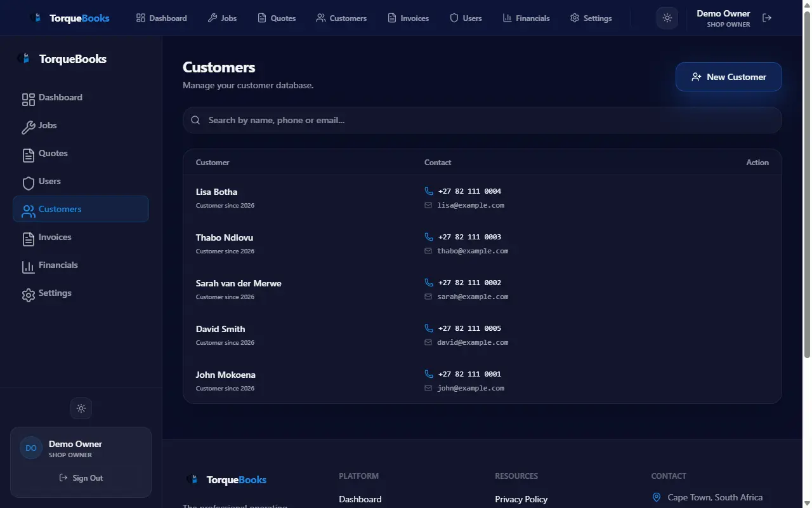
Task: Open customer David Smith
Action: click(x=220, y=329)
